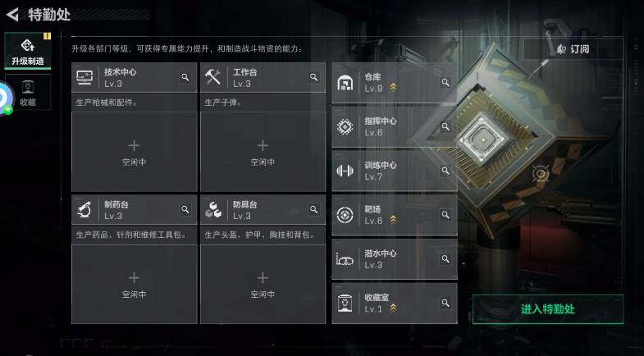Select the 潜水中心 department row
This screenshot has width=644, height=356.
pyautogui.click(x=395, y=259)
